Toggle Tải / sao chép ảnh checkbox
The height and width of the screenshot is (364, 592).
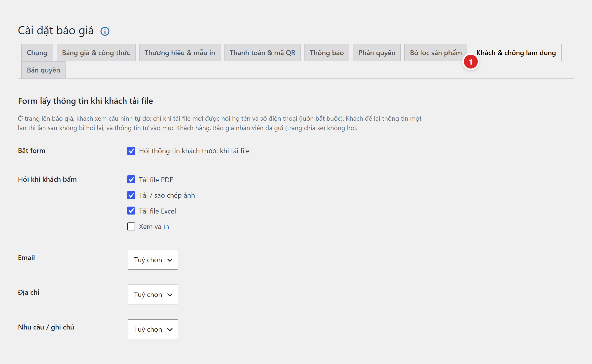tap(131, 195)
